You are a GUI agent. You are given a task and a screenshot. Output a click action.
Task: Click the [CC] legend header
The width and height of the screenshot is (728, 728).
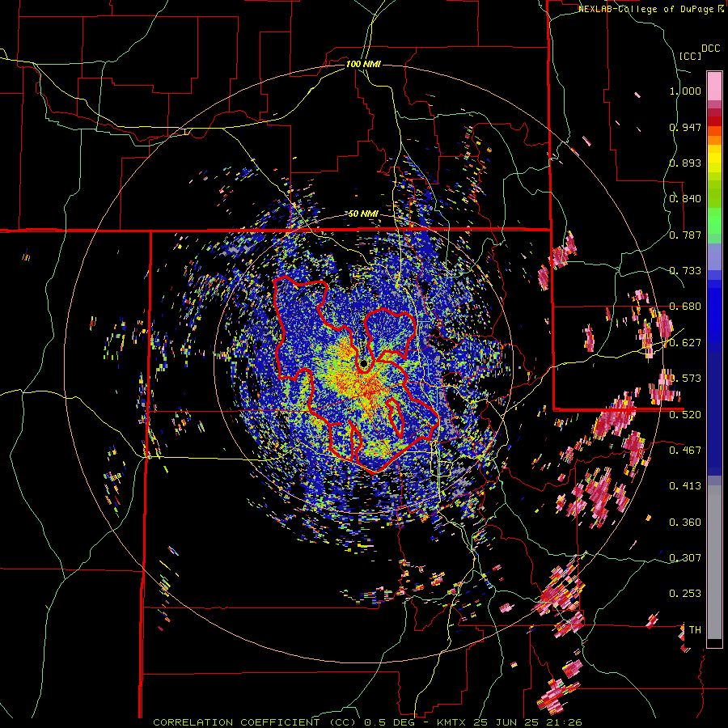[691, 56]
